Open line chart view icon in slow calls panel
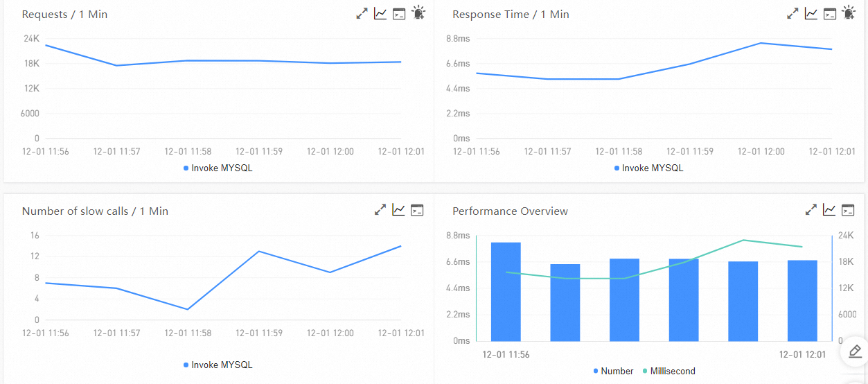The height and width of the screenshot is (384, 868). pyautogui.click(x=398, y=209)
